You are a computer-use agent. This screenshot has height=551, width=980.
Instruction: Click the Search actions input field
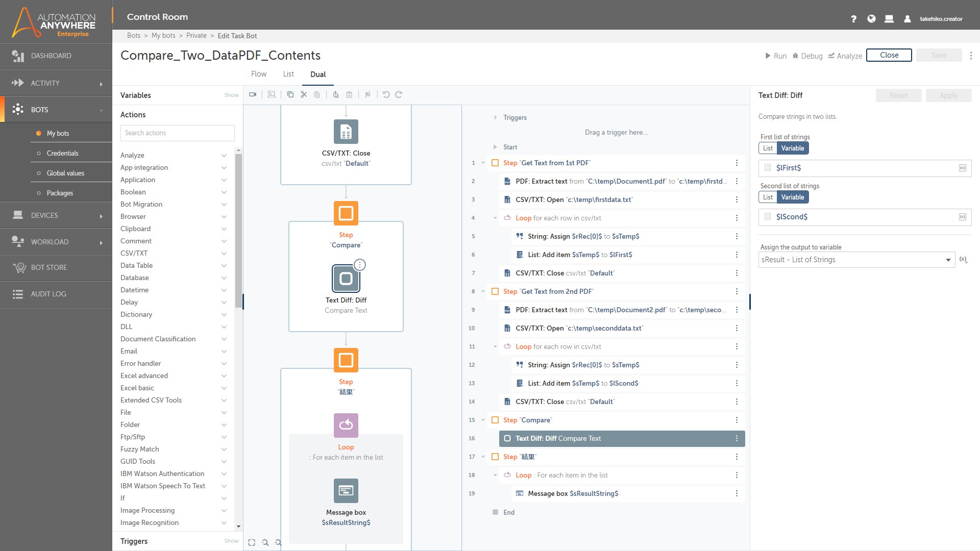click(x=177, y=133)
